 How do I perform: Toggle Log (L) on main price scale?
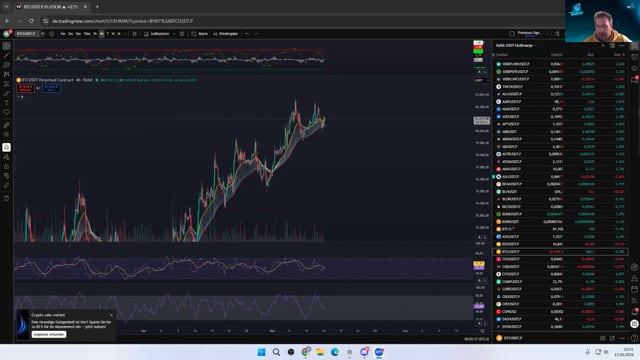(485, 238)
